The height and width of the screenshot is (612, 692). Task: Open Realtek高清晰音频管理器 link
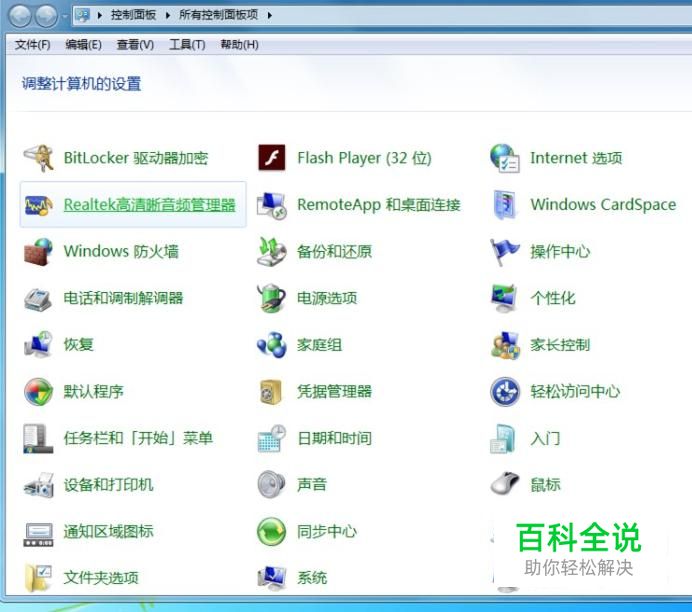pos(150,205)
